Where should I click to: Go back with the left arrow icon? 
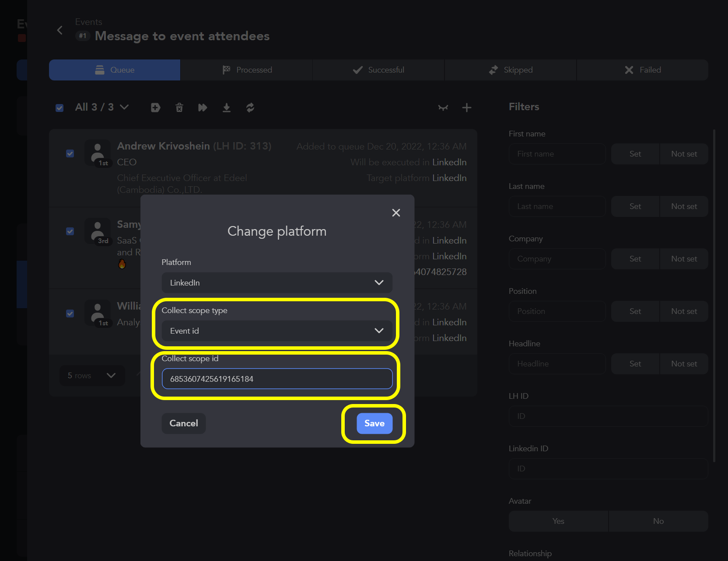click(x=60, y=30)
